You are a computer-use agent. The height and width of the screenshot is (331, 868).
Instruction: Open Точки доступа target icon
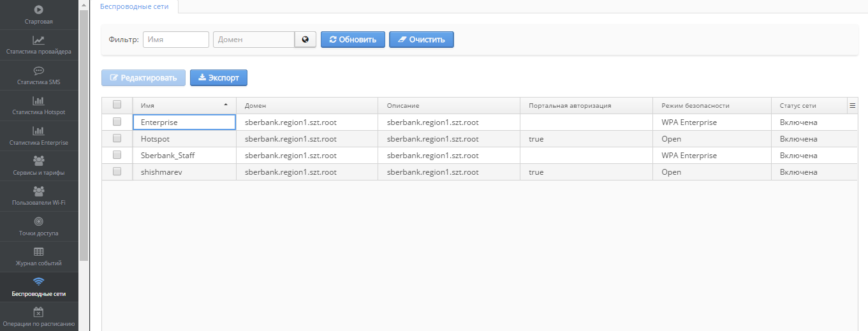(38, 221)
